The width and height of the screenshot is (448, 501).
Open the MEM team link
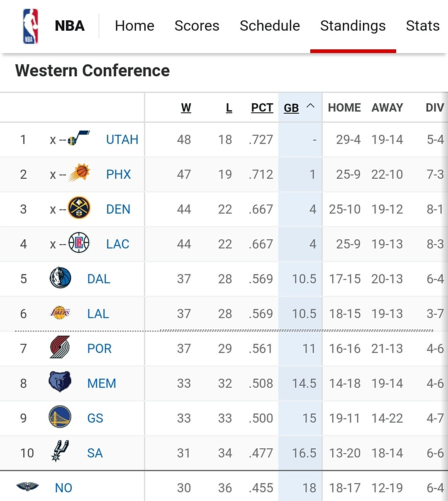point(102,383)
